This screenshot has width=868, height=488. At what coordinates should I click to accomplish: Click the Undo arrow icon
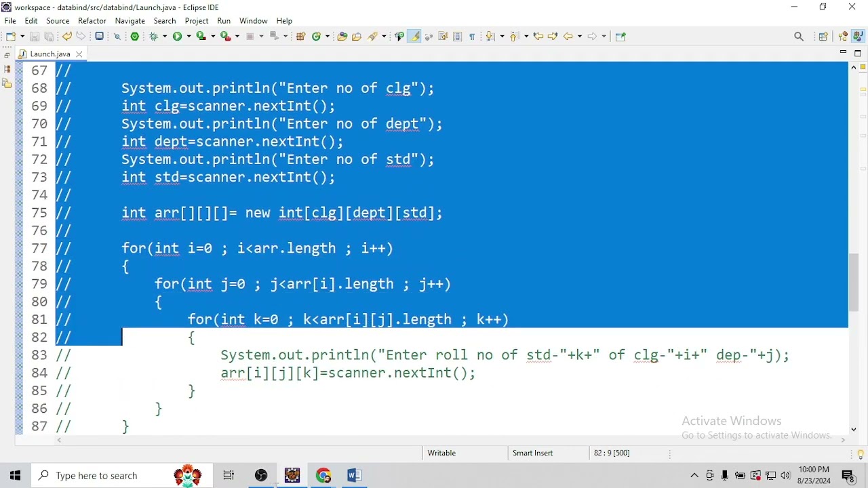coord(66,37)
